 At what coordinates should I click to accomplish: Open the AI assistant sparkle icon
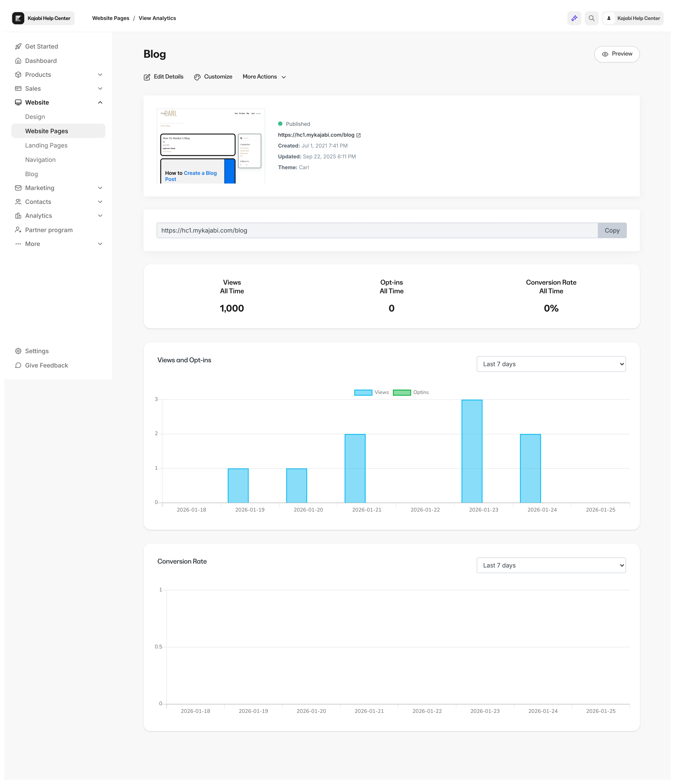[x=574, y=18]
